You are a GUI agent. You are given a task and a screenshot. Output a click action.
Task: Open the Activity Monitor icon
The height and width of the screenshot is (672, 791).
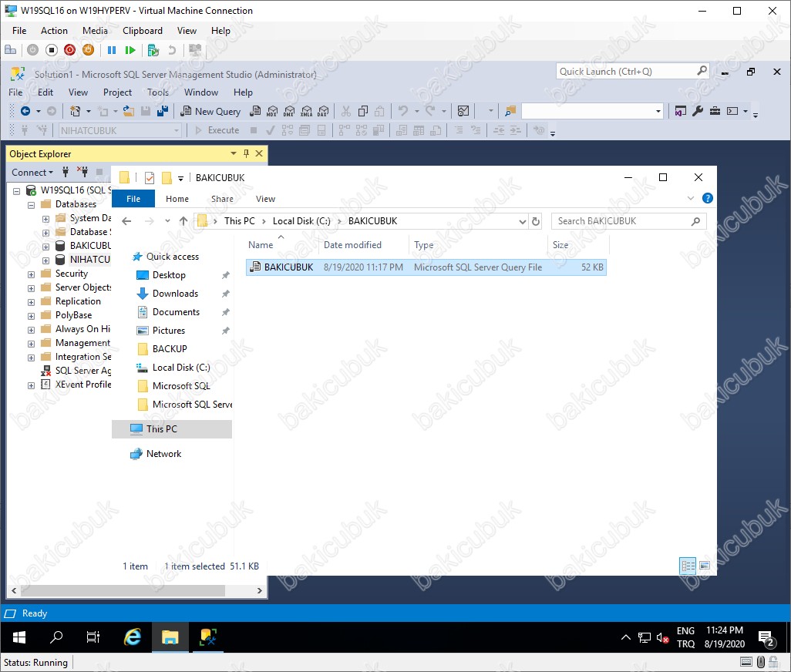click(463, 112)
